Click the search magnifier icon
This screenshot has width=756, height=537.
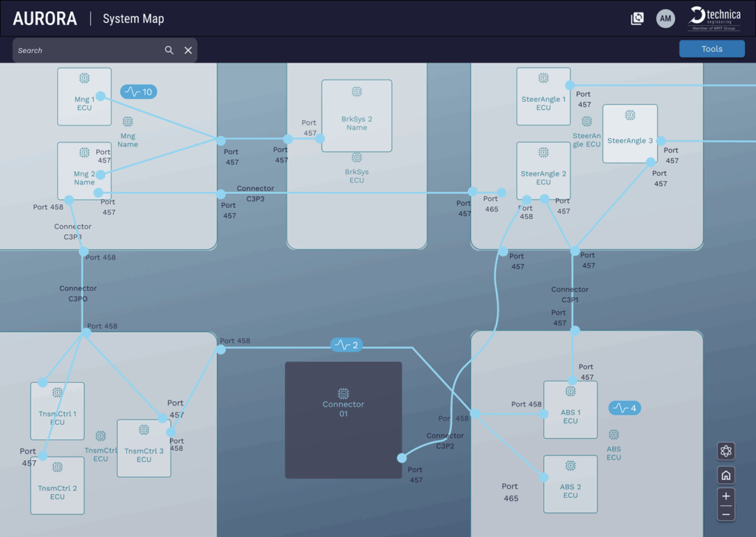169,50
